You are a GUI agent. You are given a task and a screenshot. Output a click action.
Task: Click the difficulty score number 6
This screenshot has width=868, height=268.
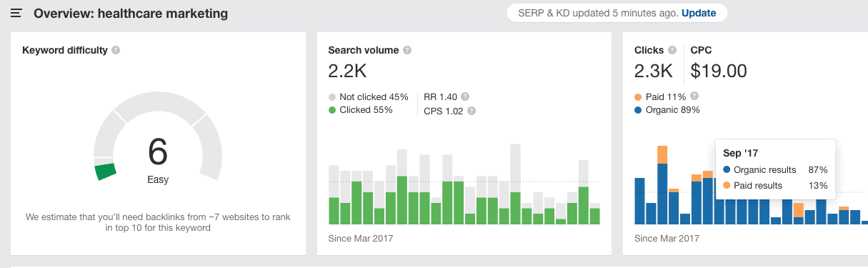158,152
